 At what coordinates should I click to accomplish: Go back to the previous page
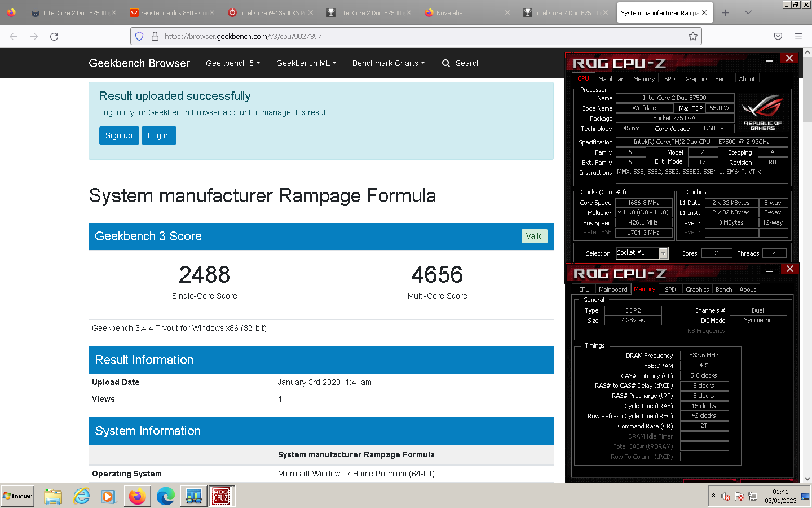tap(14, 36)
